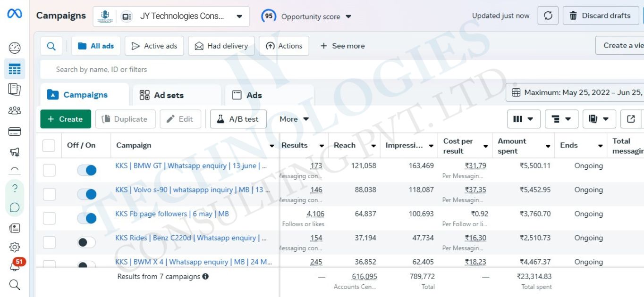Image resolution: width=644 pixels, height=297 pixels.
Task: Open the Amount spent column header menu
Action: tap(548, 146)
